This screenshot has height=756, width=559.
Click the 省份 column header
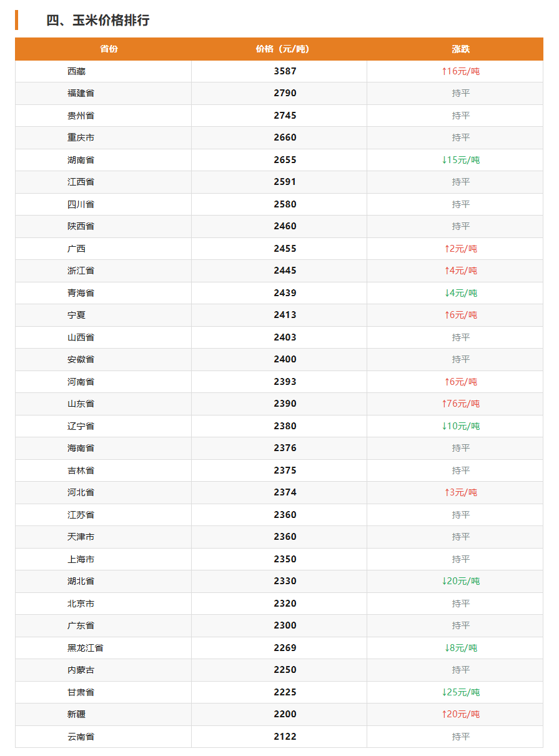[109, 49]
